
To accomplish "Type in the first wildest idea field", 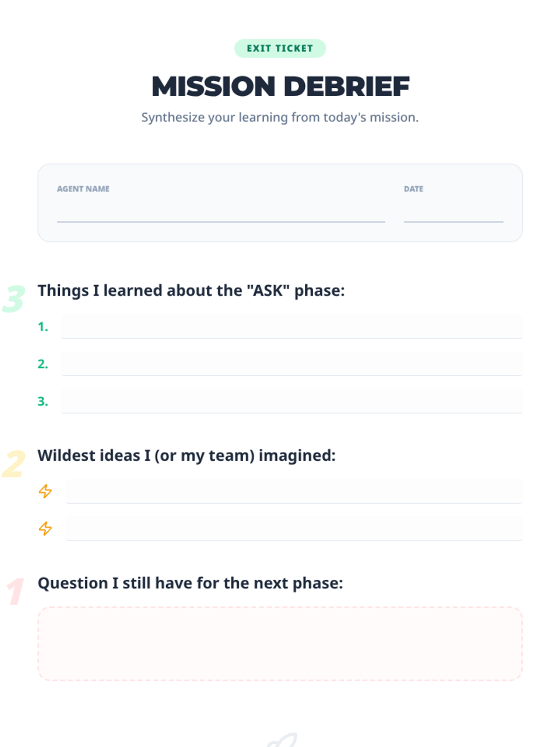I will point(294,491).
